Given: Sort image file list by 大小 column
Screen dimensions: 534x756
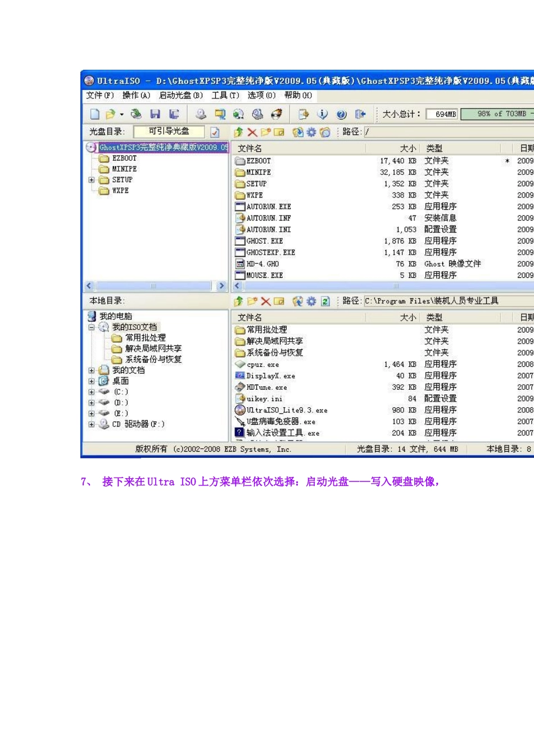Looking at the screenshot, I should pyautogui.click(x=393, y=148).
